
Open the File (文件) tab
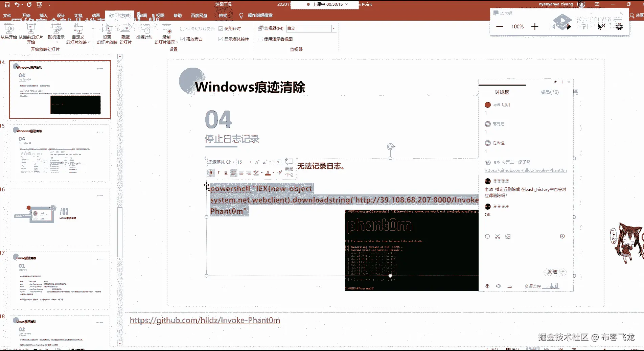pos(7,16)
